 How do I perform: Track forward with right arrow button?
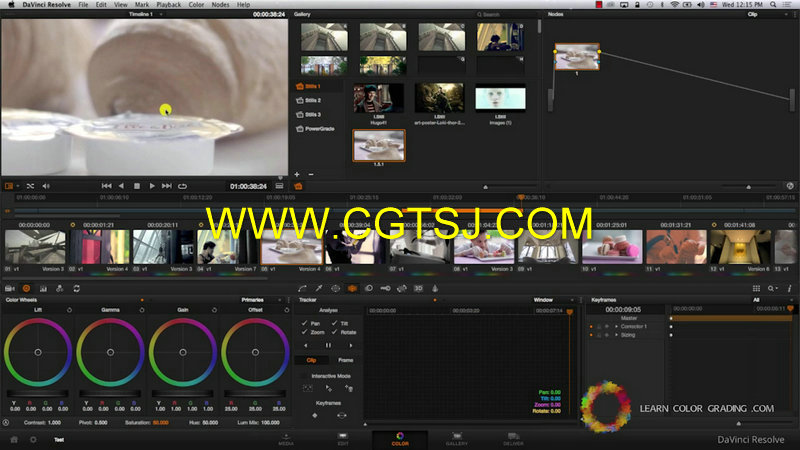(x=351, y=346)
